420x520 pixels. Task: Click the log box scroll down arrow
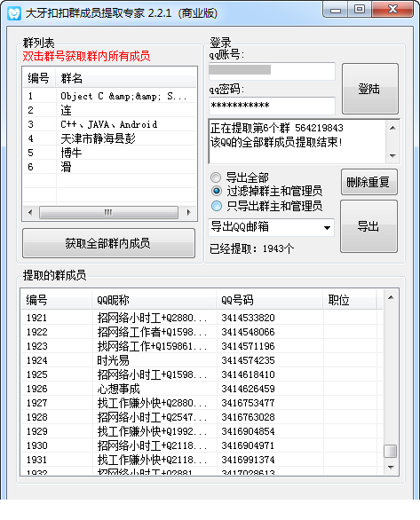392,155
